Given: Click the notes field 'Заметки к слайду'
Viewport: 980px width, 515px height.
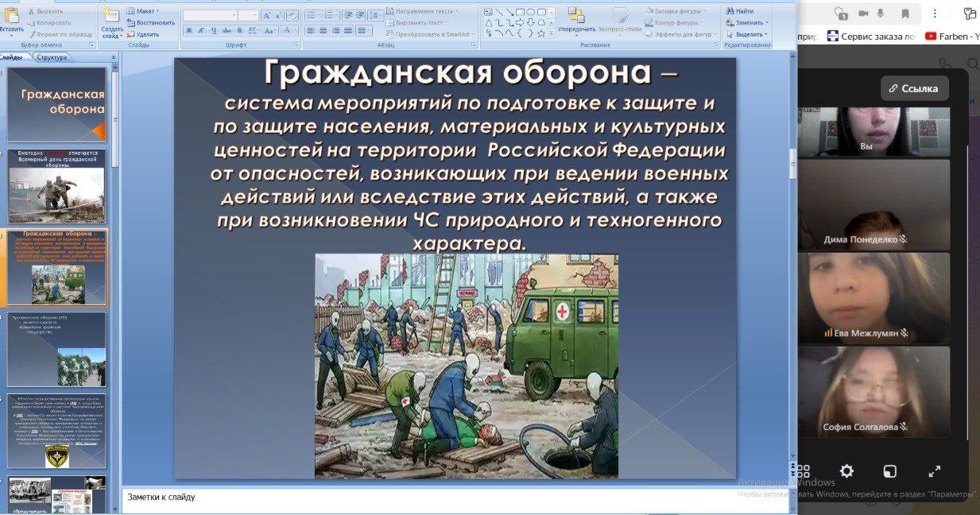Looking at the screenshot, I should 455,498.
